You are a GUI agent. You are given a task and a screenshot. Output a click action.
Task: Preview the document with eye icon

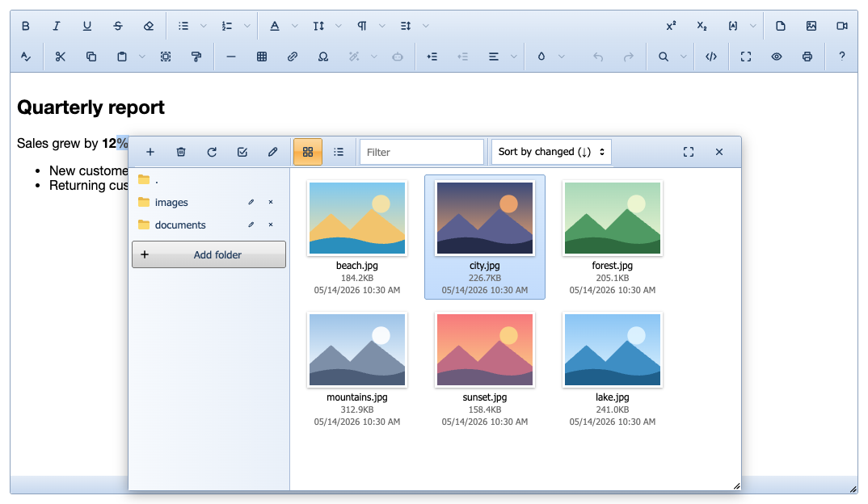click(x=777, y=57)
